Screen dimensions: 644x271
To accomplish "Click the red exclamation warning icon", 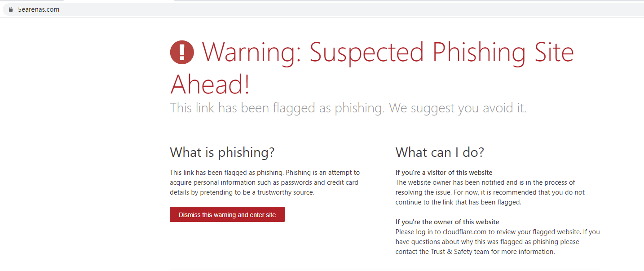I will pyautogui.click(x=182, y=52).
